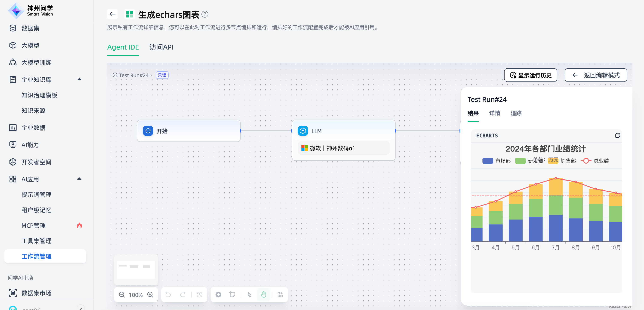This screenshot has width=644, height=310.
Task: Select the hand pan mode icon
Action: [263, 295]
